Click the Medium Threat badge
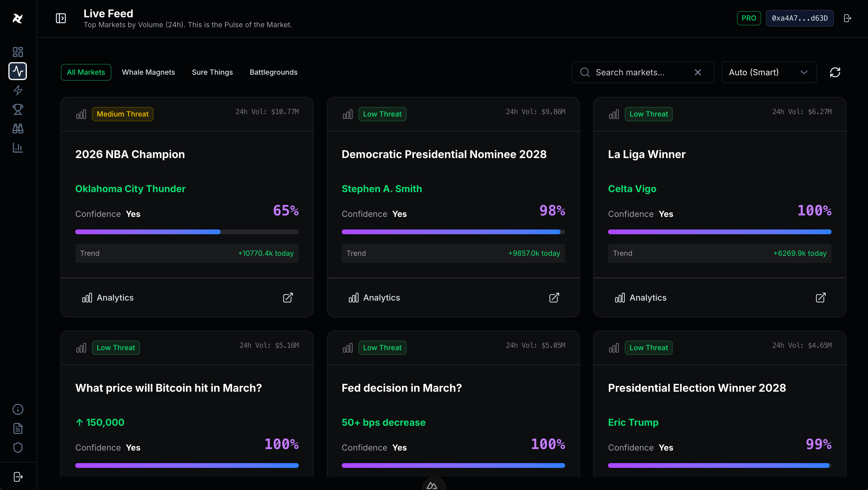Viewport: 868px width, 490px height. coord(123,114)
